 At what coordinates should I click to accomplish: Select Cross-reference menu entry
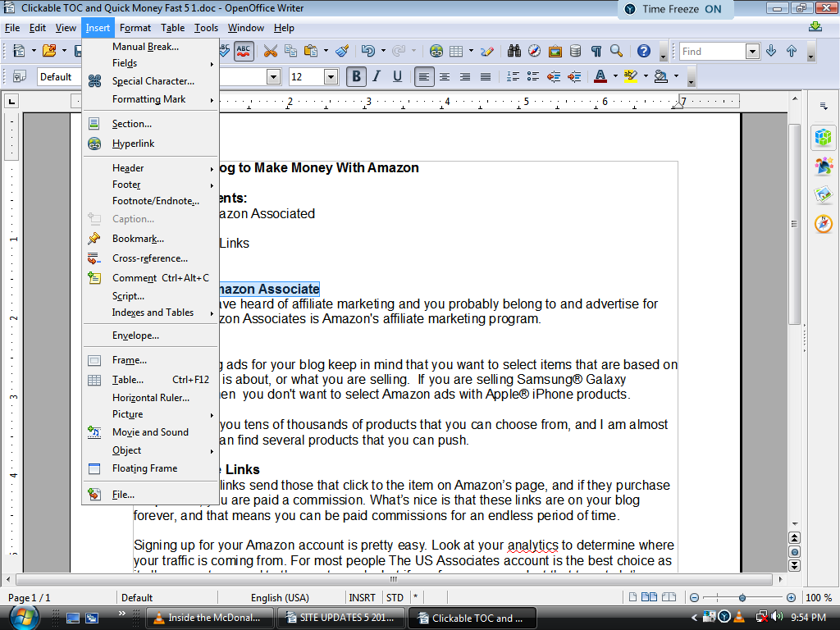click(151, 258)
